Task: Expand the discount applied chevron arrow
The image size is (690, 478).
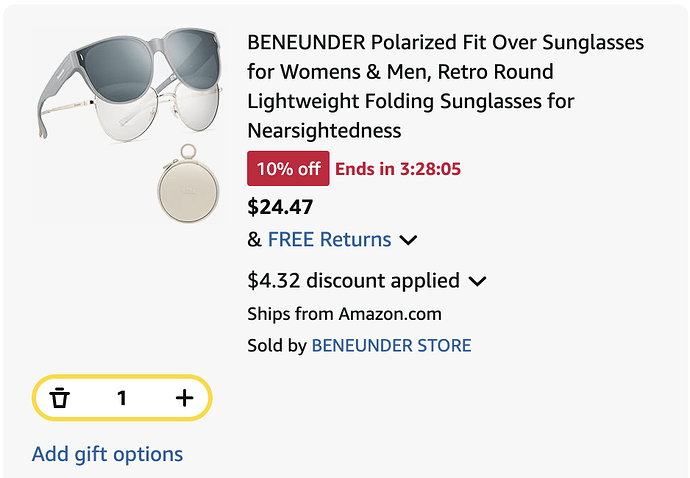Action: click(477, 281)
